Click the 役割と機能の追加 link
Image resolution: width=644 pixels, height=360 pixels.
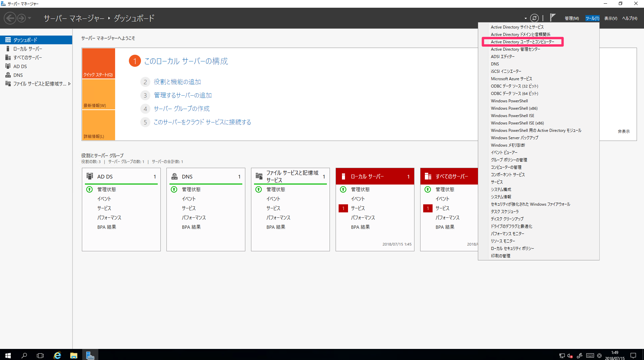[x=177, y=82]
